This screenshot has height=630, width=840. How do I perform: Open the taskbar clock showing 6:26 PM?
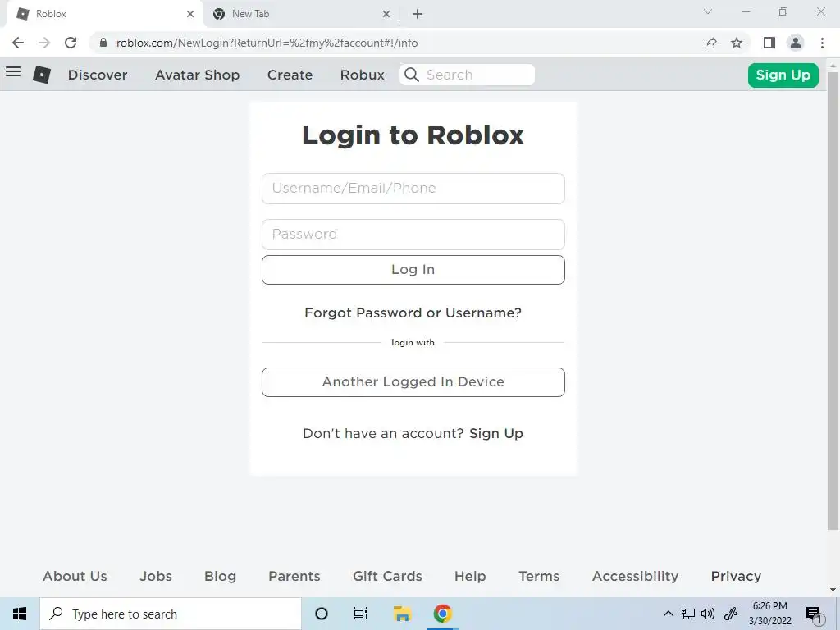769,614
